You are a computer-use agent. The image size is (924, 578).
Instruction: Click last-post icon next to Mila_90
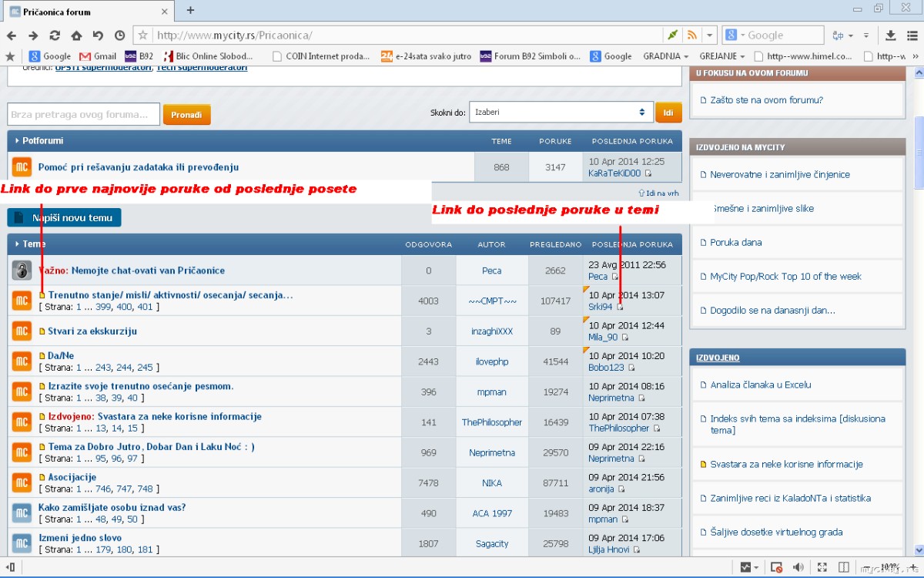click(x=624, y=338)
